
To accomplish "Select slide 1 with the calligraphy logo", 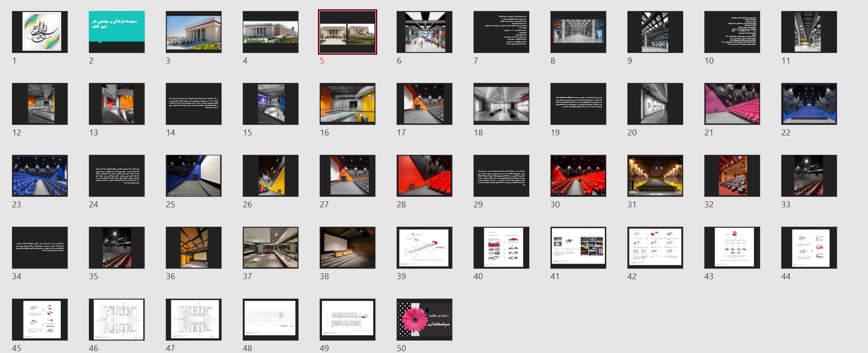I will click(40, 32).
